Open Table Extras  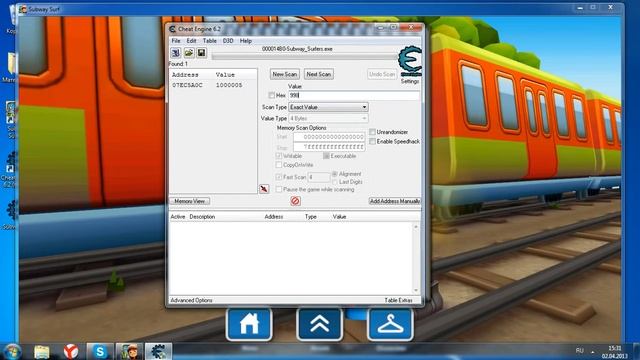[398, 300]
